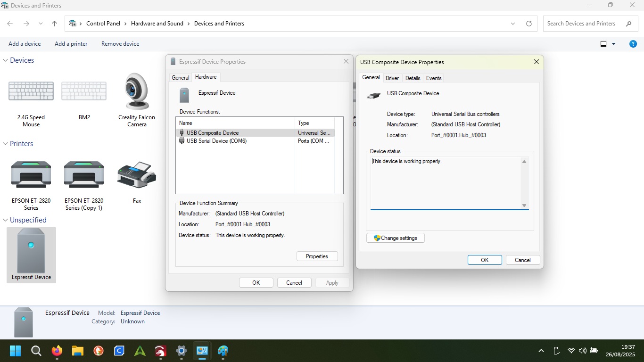
Task: Click the Type column header
Action: click(314, 123)
